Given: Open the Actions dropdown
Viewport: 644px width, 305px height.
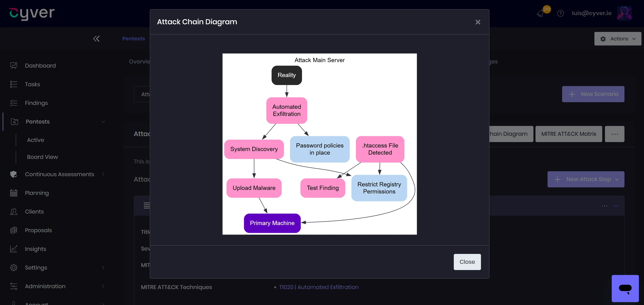Looking at the screenshot, I should click(x=618, y=39).
